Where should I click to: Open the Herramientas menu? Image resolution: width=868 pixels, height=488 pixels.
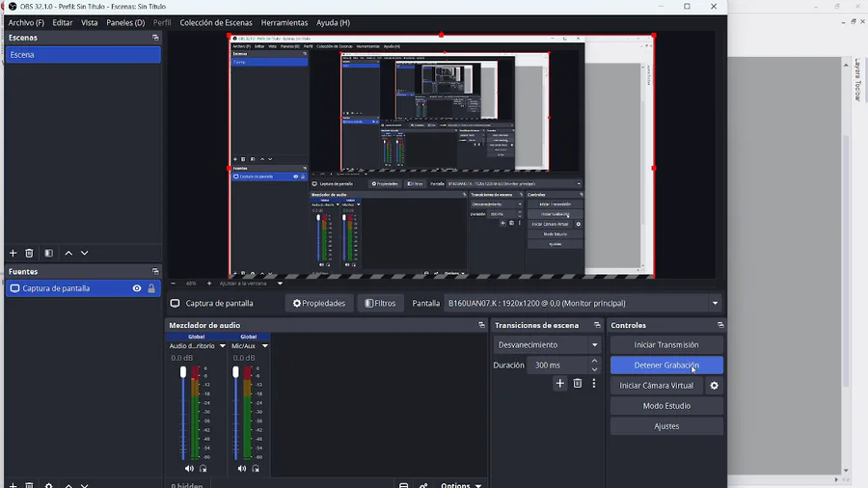click(285, 23)
